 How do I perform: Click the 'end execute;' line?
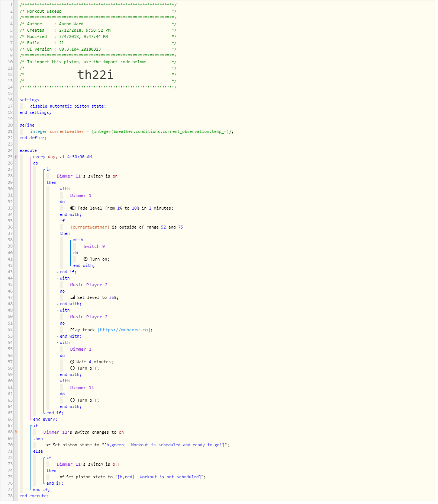pyautogui.click(x=34, y=496)
